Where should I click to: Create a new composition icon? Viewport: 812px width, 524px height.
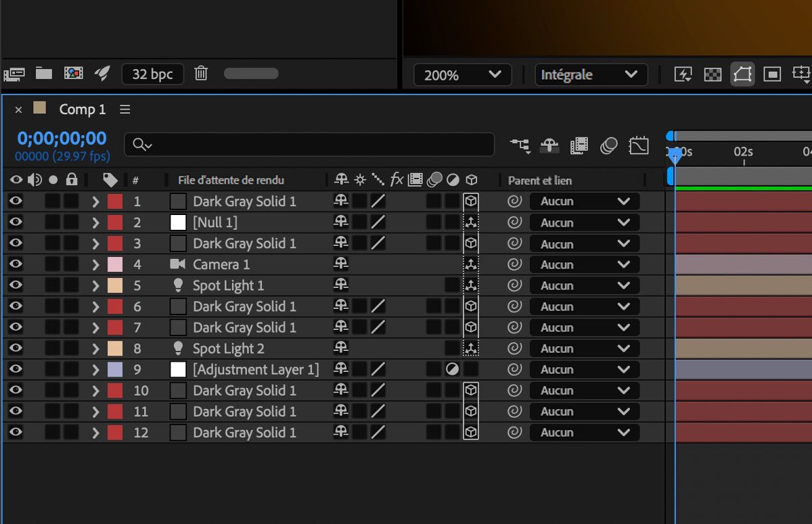73,73
